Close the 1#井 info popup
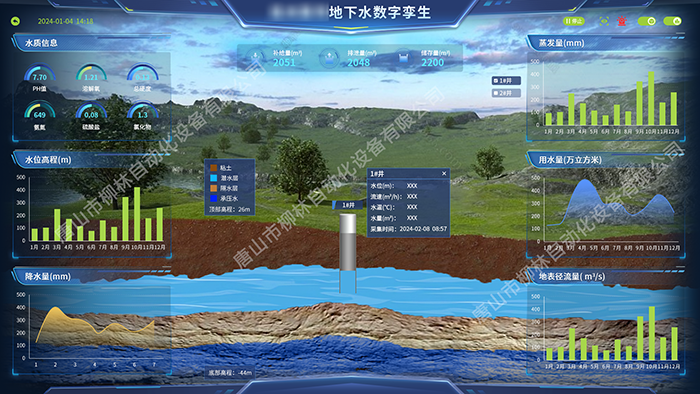 tap(444, 174)
